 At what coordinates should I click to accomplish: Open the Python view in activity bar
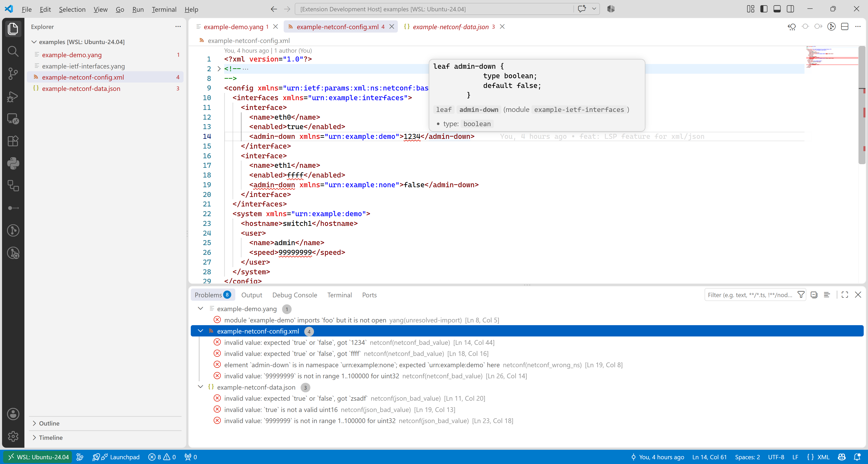point(13,163)
